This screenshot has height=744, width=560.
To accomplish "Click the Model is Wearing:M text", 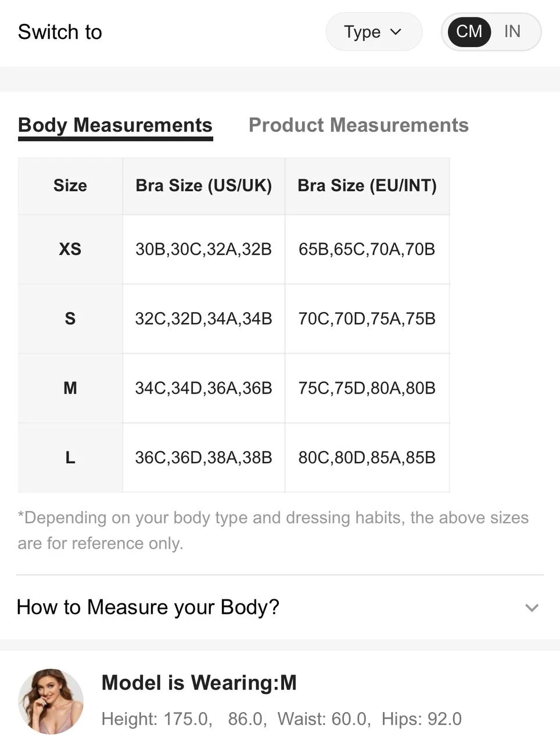I will pyautogui.click(x=199, y=682).
